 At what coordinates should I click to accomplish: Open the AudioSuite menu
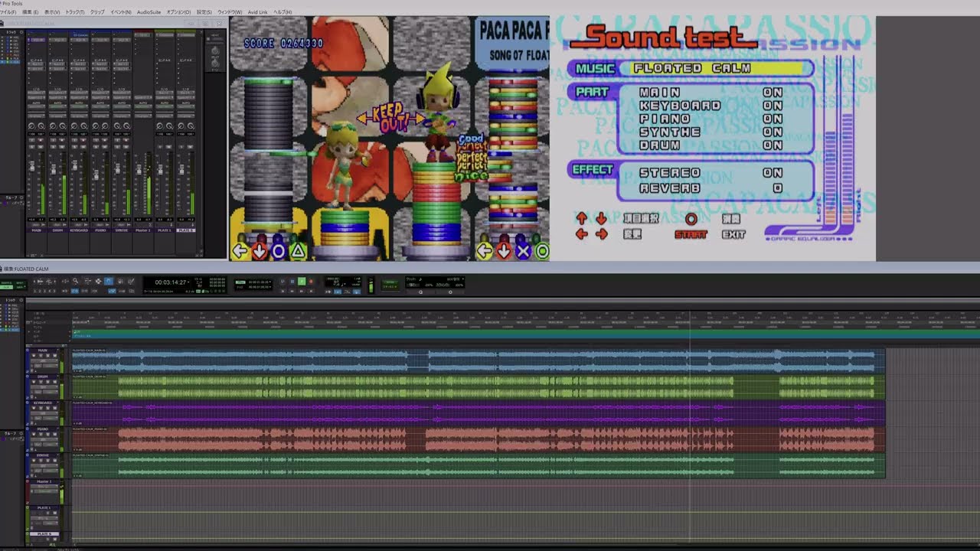[x=149, y=12]
